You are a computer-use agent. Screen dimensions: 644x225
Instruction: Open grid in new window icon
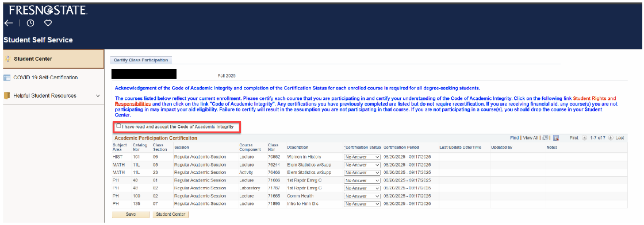(x=546, y=138)
